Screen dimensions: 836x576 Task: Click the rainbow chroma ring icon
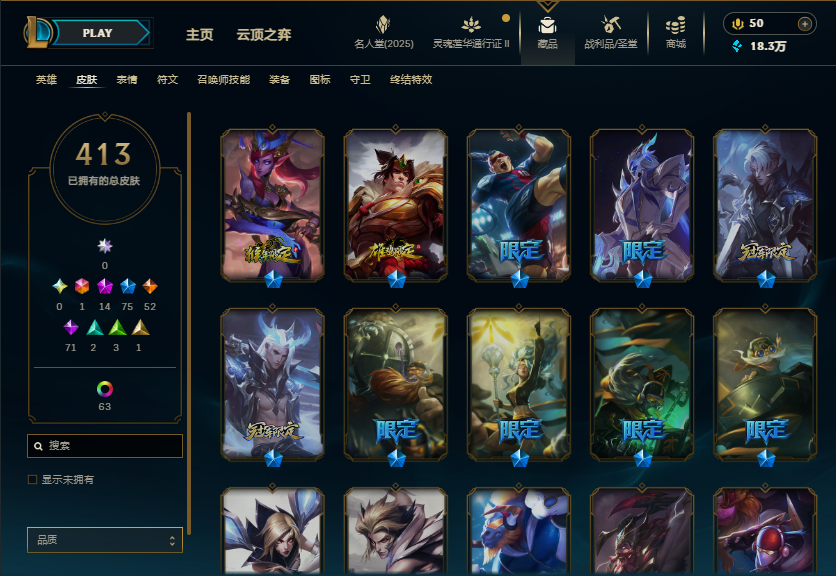coord(104,389)
